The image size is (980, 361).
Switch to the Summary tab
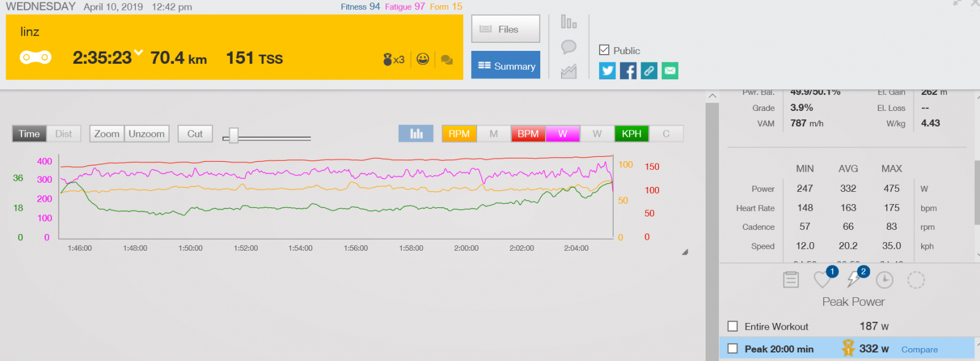(x=505, y=66)
